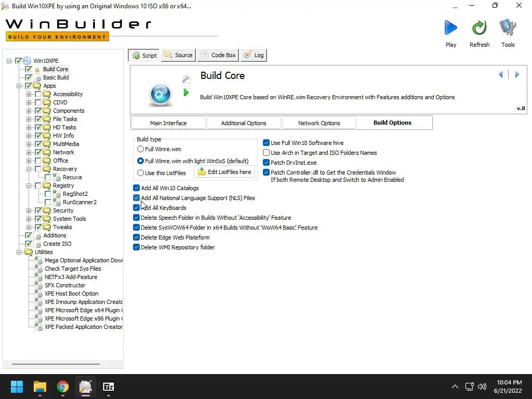Open the Additional Options tab
This screenshot has width=532, height=399.
point(244,123)
